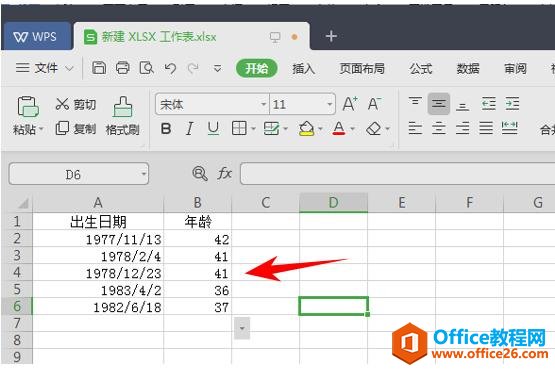Justify text alignment
Screen dimensions: 555x371
(x=486, y=128)
